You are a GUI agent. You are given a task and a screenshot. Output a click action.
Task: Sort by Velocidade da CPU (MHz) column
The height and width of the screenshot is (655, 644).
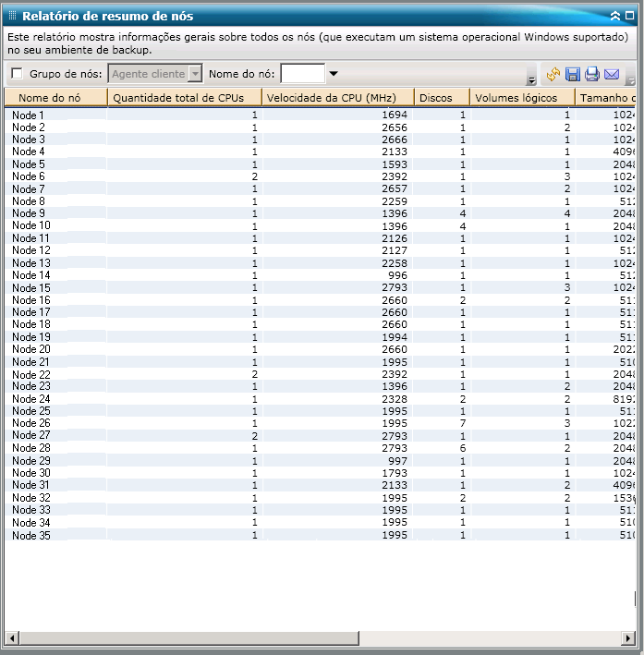click(337, 98)
